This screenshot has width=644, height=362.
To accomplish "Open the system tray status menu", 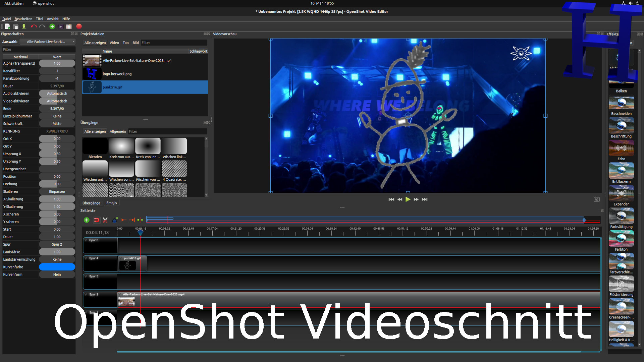I will tap(630, 3).
